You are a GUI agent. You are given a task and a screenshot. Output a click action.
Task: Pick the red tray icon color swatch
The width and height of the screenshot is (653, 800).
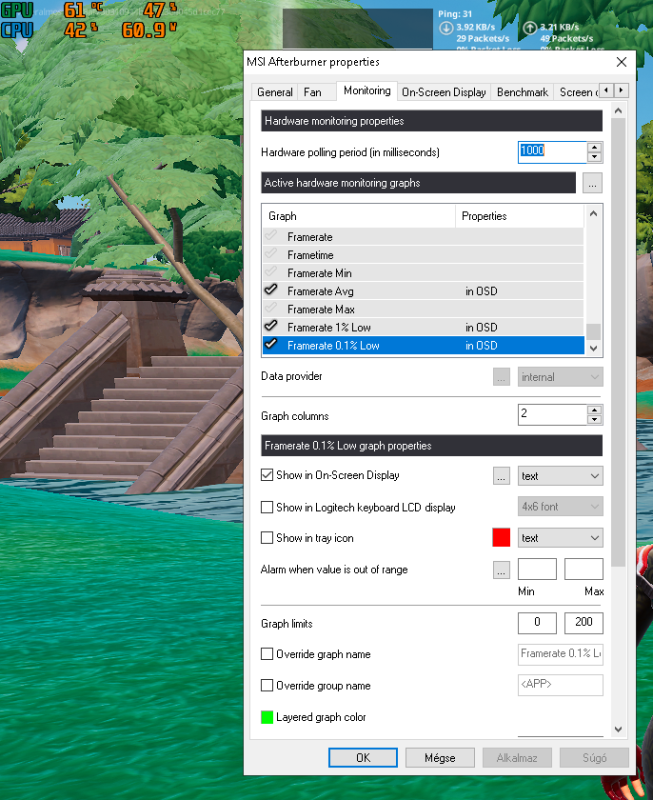501,538
